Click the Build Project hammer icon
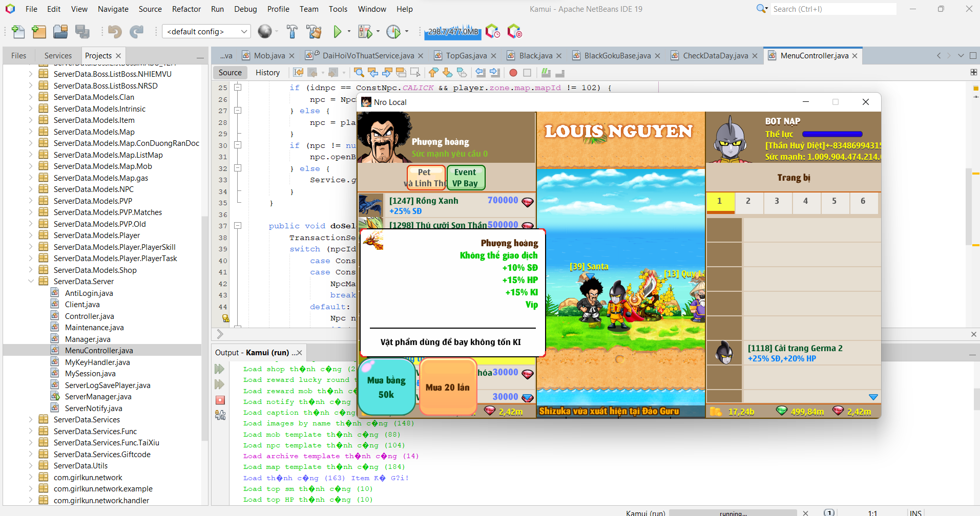Screen dimensions: 980x516 coord(292,32)
